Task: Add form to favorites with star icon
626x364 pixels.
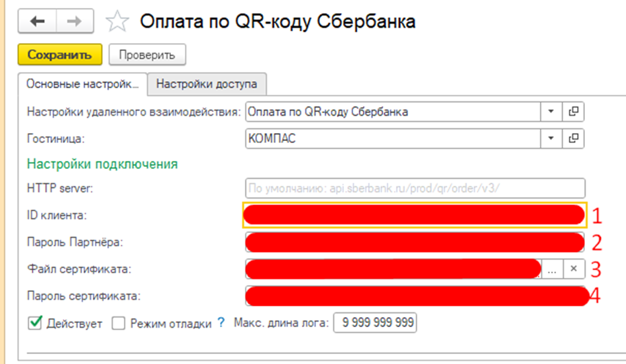Action: [117, 22]
